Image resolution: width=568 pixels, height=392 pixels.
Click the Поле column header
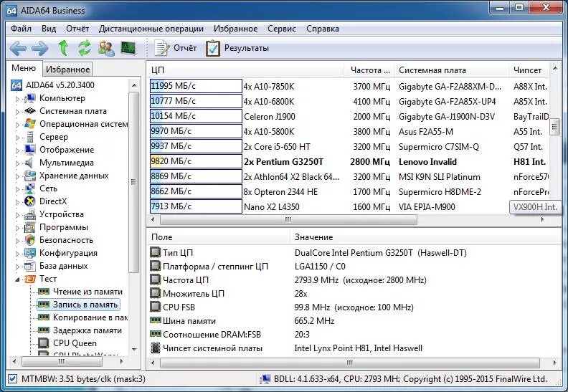(x=219, y=237)
